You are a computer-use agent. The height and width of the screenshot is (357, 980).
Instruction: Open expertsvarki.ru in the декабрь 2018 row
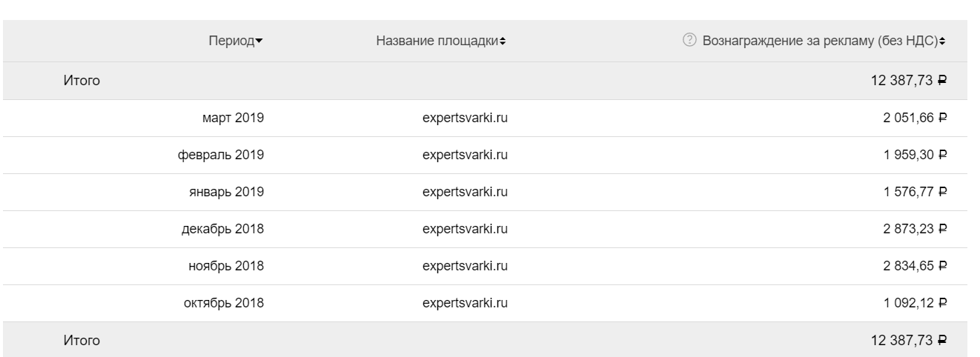point(465,229)
